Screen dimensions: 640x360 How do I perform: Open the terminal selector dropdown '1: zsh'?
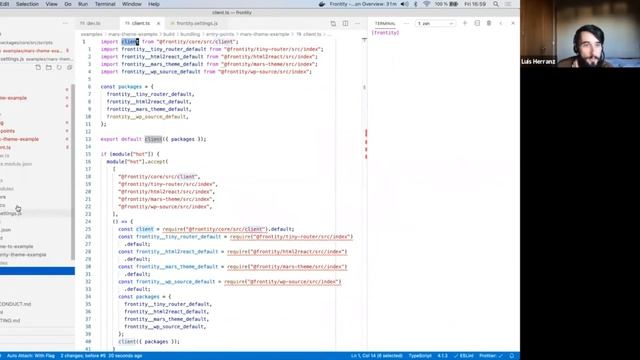pyautogui.click(x=435, y=23)
